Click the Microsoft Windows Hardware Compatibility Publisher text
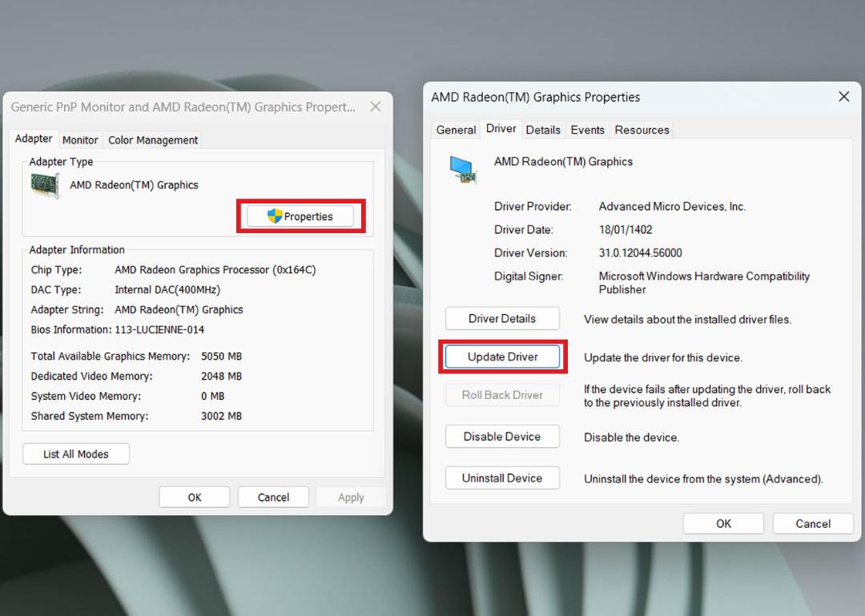The width and height of the screenshot is (865, 616). (704, 283)
